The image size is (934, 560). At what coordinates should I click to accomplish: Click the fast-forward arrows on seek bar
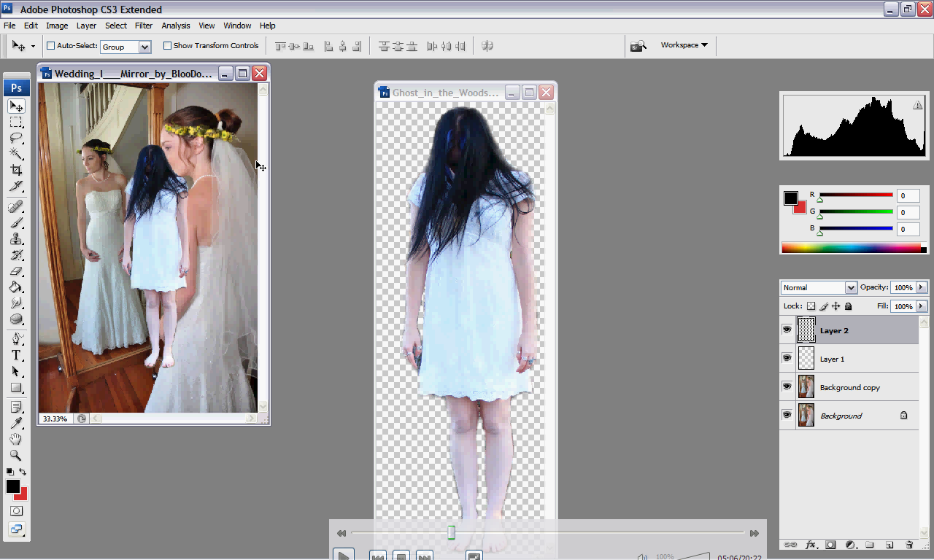(x=754, y=533)
